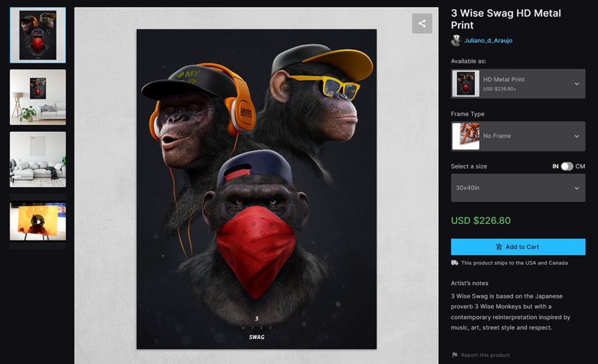
Task: Click the share icon on artwork preview
Action: [422, 23]
